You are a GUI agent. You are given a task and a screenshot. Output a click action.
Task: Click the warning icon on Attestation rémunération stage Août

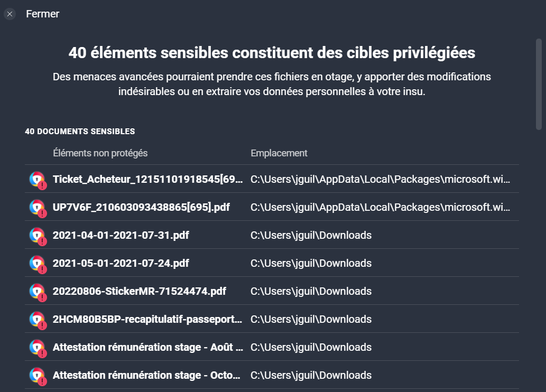36,347
